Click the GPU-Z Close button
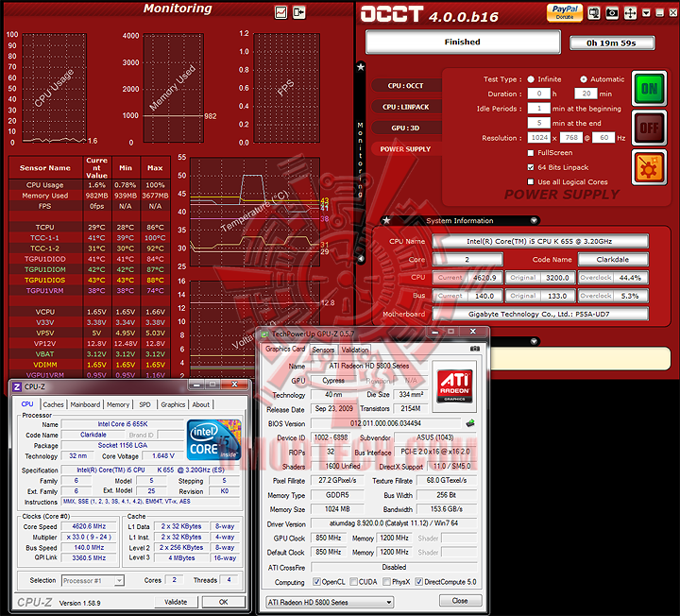The height and width of the screenshot is (616, 680). pos(460,600)
